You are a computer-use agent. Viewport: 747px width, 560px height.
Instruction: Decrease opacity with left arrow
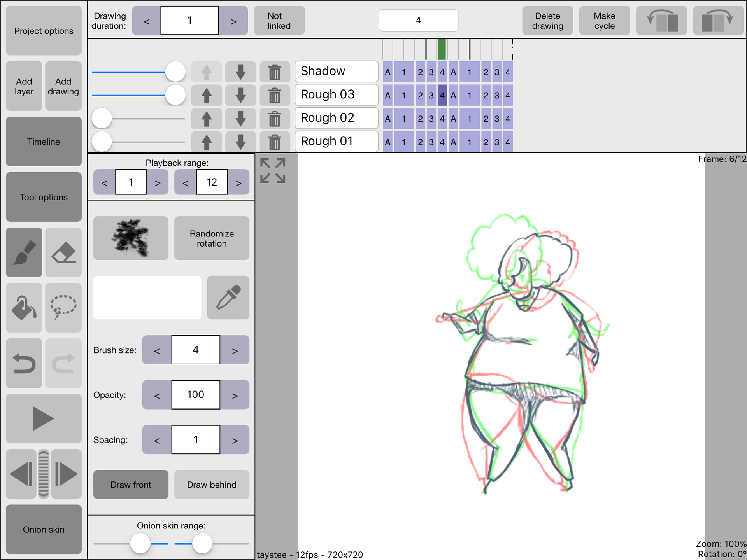click(x=157, y=395)
